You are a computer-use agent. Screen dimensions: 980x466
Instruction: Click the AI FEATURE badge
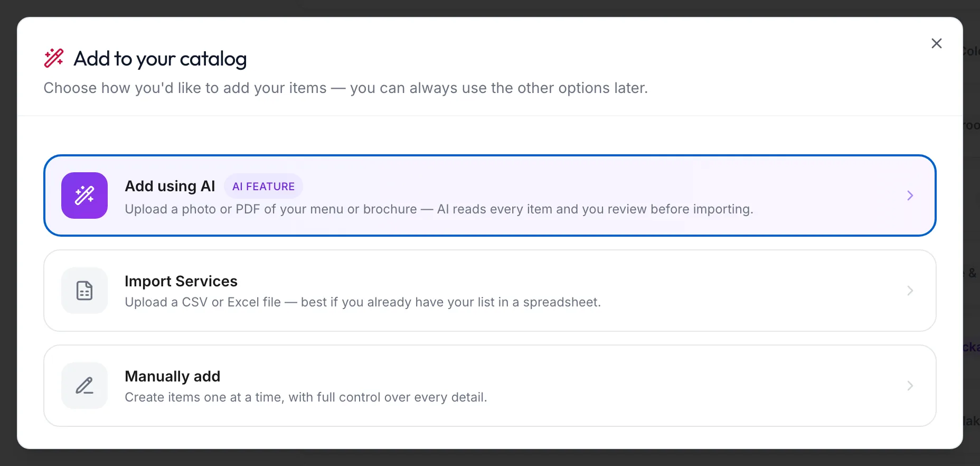tap(263, 187)
